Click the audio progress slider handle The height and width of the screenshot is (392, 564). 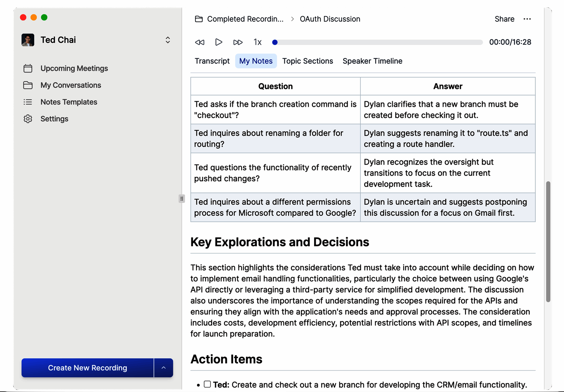click(x=275, y=42)
